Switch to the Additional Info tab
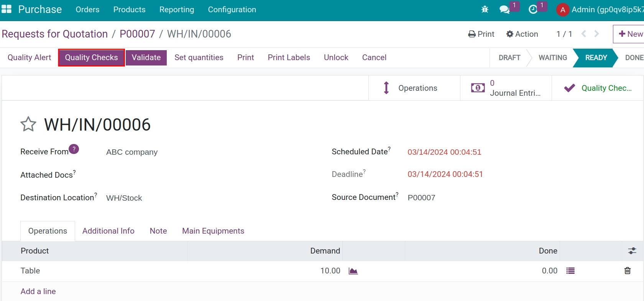The width and height of the screenshot is (644, 301). coord(108,231)
